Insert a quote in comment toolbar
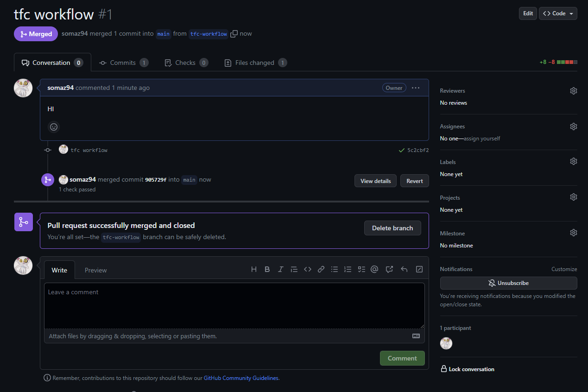 (294, 269)
